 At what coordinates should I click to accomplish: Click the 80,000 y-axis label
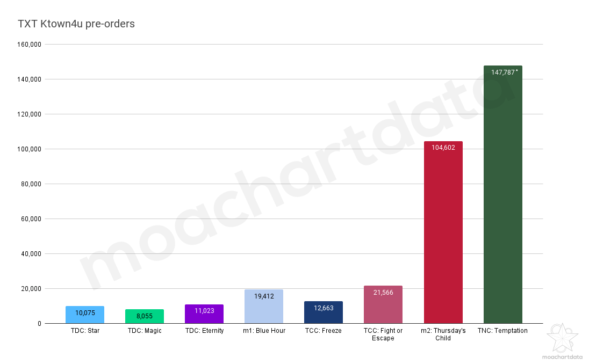pos(31,184)
